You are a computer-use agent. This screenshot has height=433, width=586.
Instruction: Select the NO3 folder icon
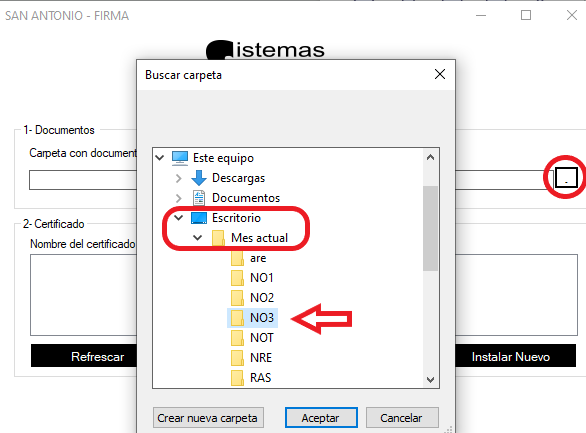[237, 318]
